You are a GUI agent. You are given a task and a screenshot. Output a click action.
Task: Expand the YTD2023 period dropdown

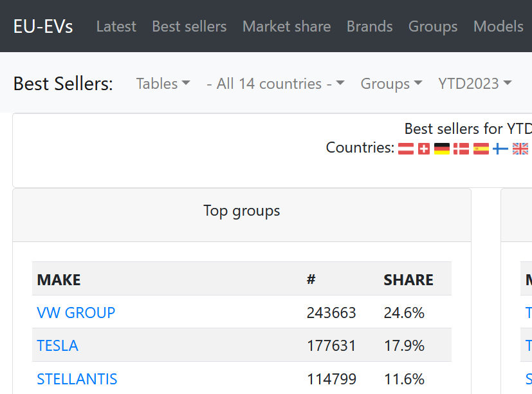[x=475, y=84]
